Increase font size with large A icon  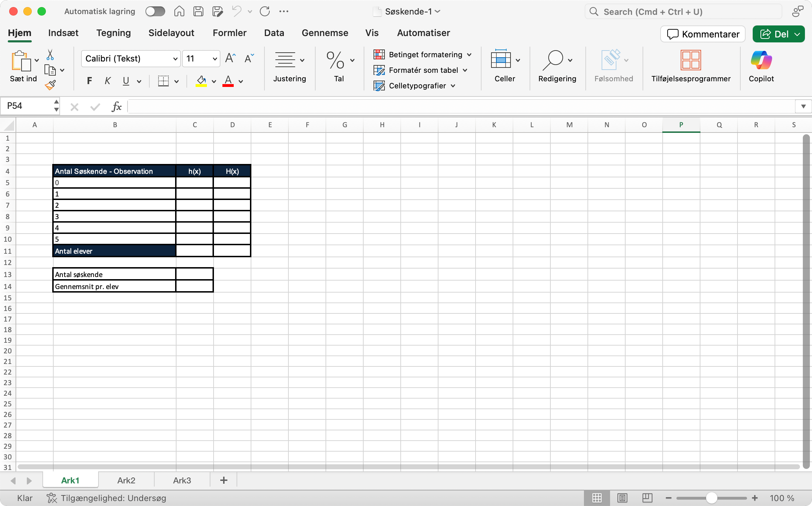point(230,58)
